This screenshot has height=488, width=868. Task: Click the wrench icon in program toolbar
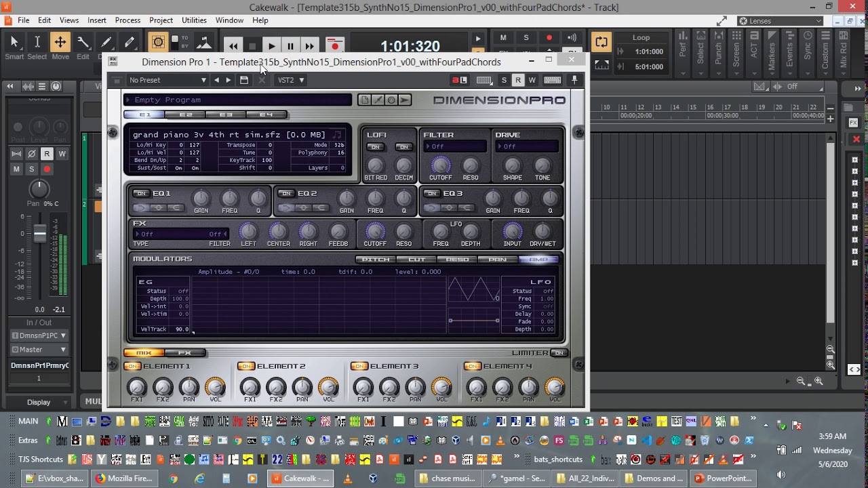378,100
